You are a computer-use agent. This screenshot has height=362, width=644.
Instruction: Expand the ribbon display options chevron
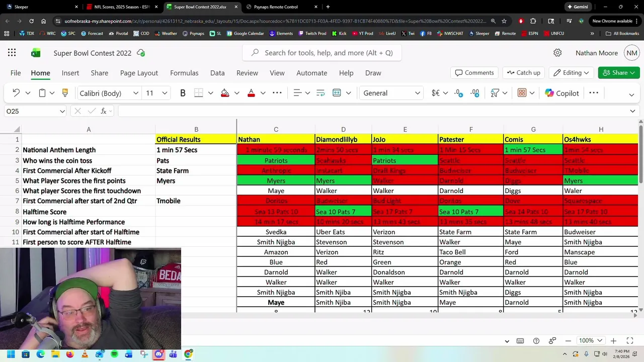click(631, 95)
